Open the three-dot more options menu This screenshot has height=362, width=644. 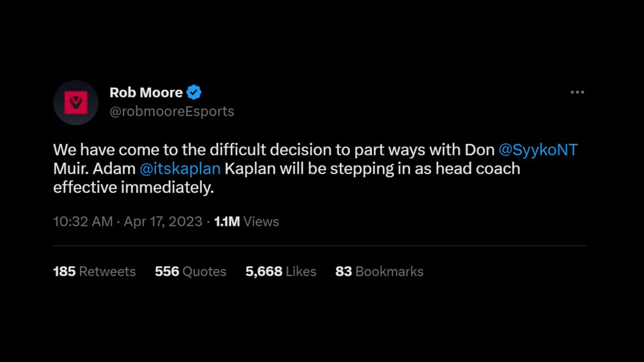(577, 92)
